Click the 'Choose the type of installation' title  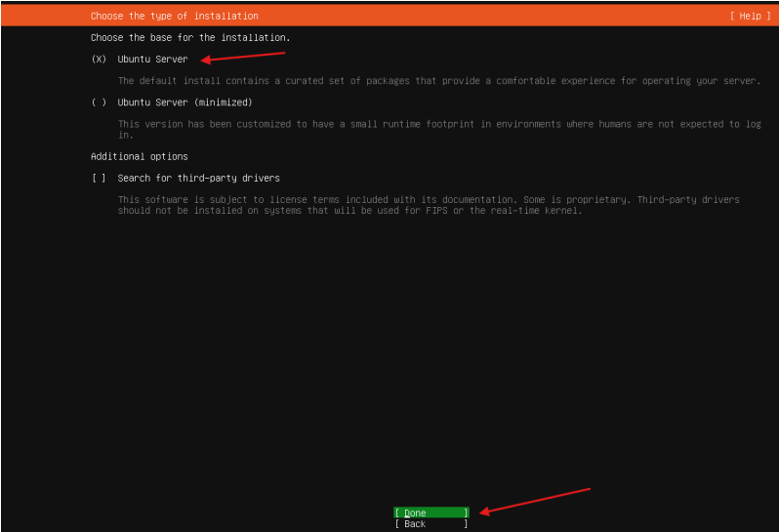pyautogui.click(x=175, y=16)
